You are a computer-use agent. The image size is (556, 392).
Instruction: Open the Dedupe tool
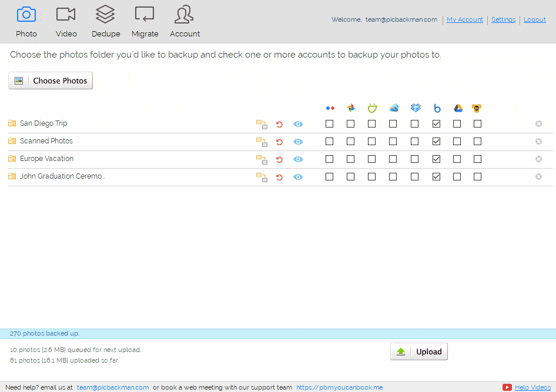point(106,21)
